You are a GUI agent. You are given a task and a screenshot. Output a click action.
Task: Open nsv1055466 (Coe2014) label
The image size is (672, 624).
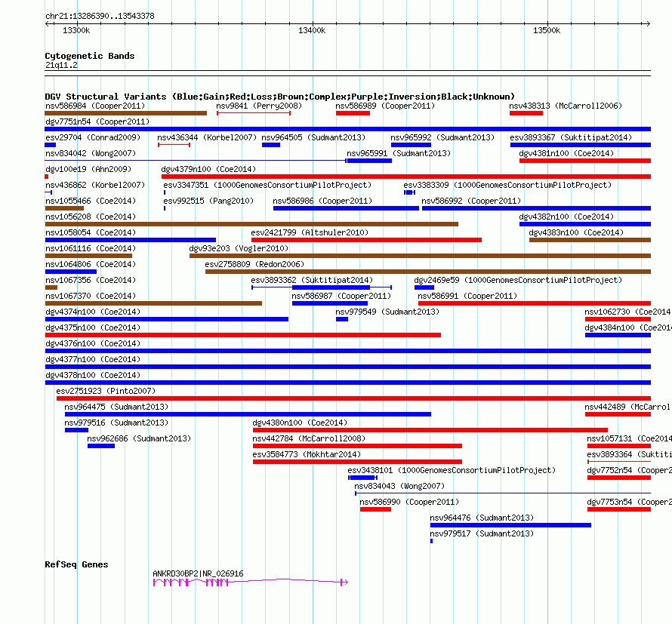pos(91,201)
